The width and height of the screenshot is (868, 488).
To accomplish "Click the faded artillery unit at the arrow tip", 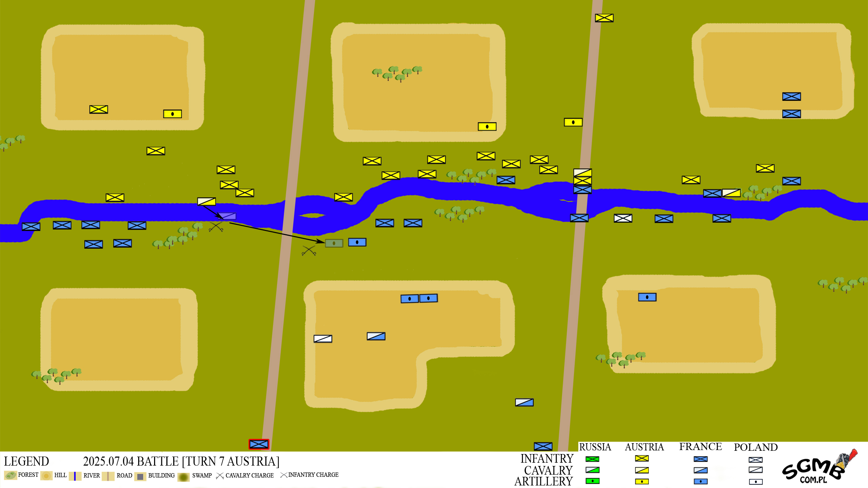I will click(334, 243).
